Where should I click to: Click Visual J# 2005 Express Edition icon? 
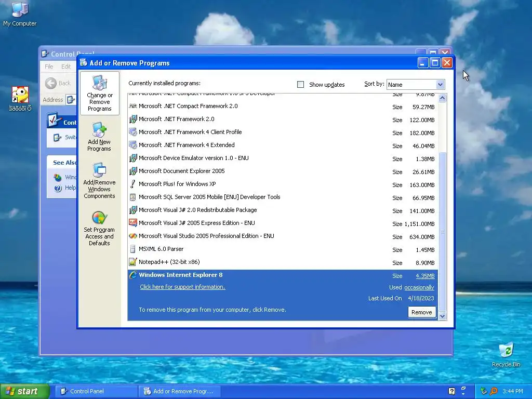point(132,223)
